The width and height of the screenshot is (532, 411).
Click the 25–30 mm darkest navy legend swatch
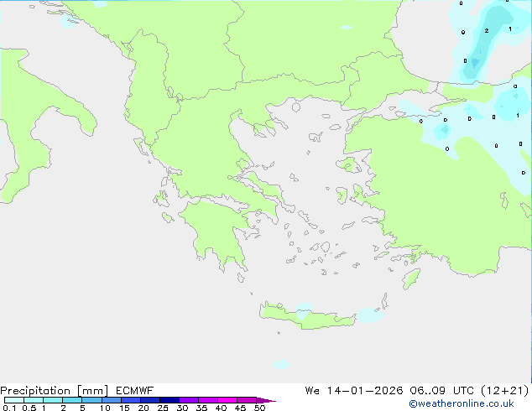tap(170, 400)
